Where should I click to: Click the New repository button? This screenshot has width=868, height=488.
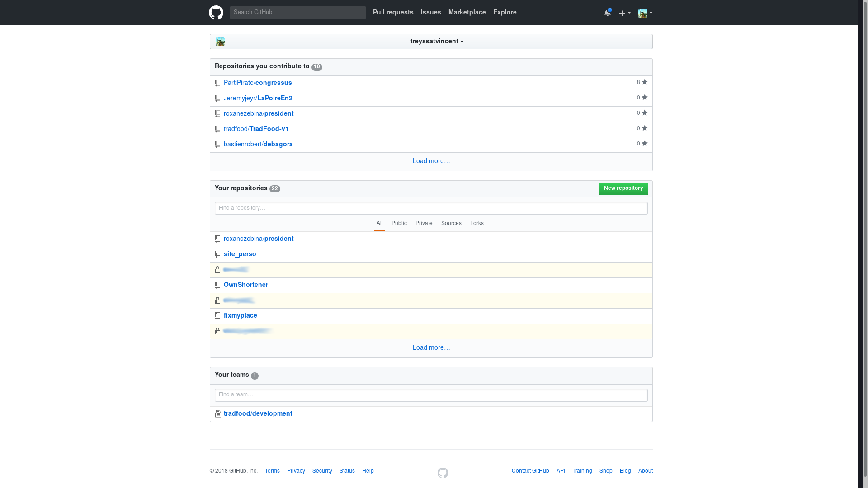pos(623,188)
